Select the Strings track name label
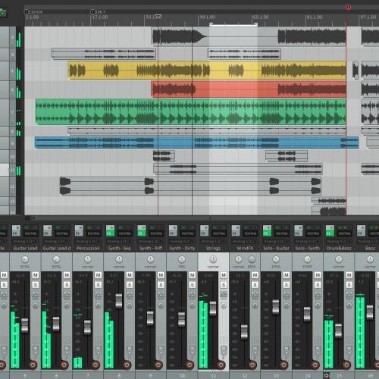This screenshot has width=379, height=379. click(213, 248)
